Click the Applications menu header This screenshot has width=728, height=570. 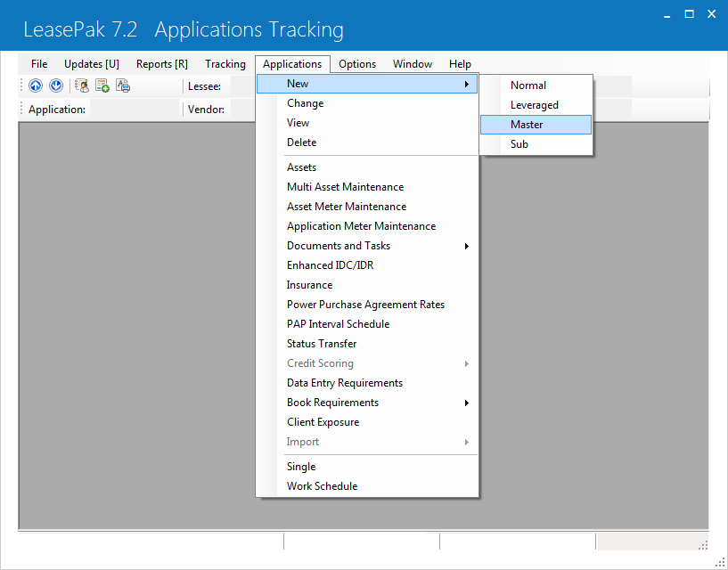(292, 64)
